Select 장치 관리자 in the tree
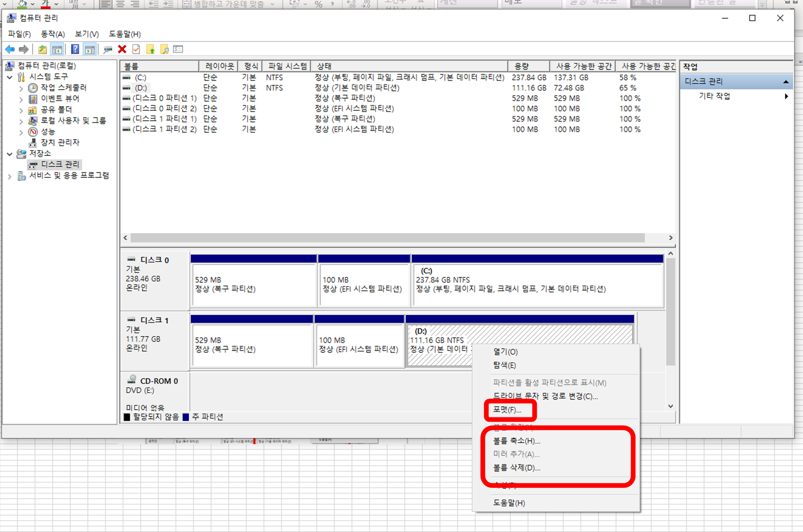The width and height of the screenshot is (803, 532). (60, 143)
